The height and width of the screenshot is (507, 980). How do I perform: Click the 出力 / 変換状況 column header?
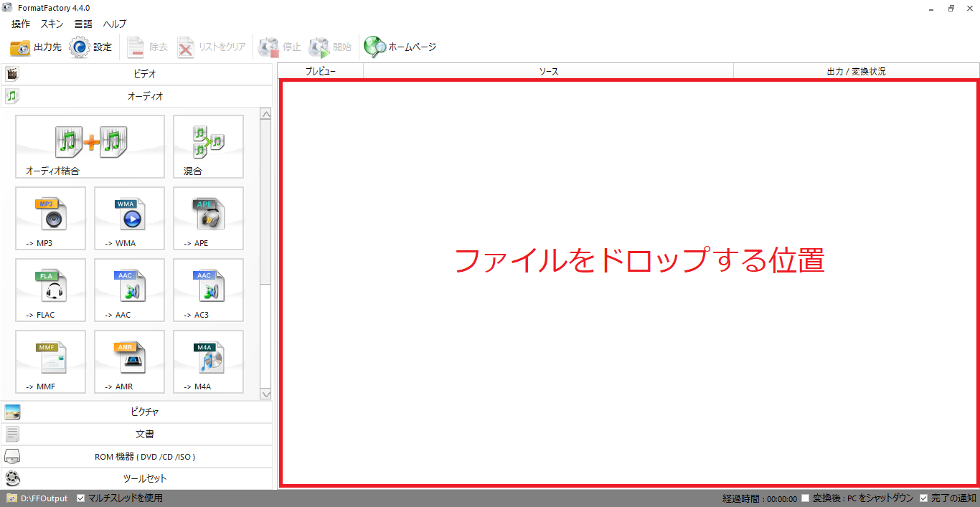pyautogui.click(x=857, y=71)
